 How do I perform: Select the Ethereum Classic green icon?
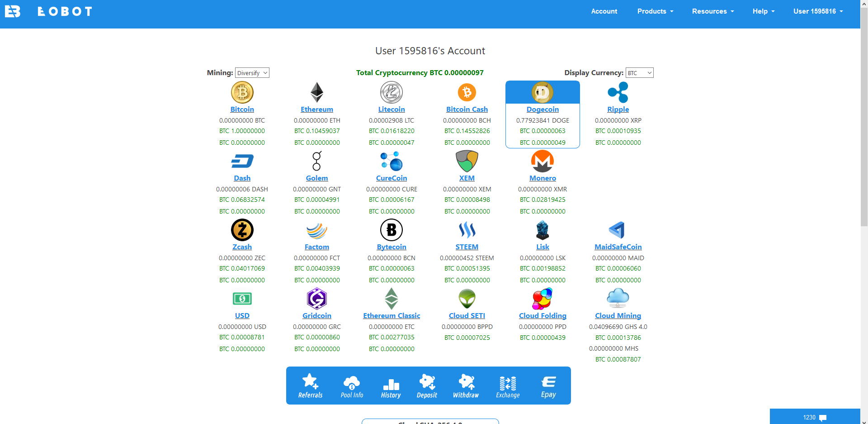click(392, 299)
